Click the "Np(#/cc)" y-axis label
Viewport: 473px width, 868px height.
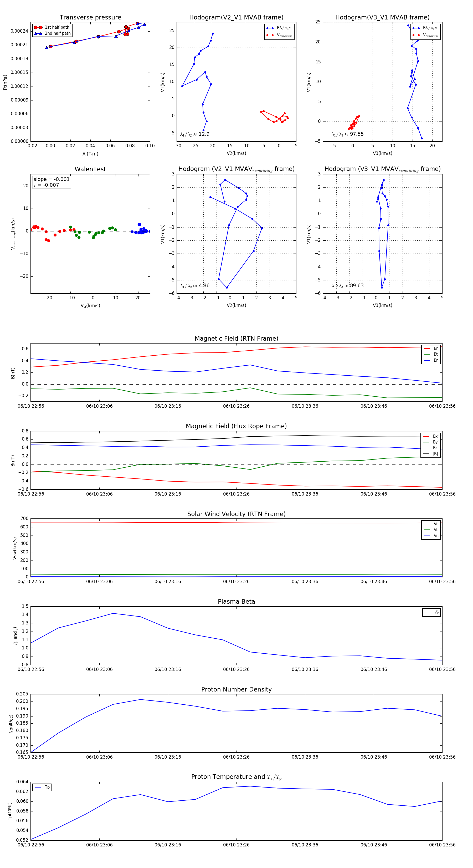11,724
